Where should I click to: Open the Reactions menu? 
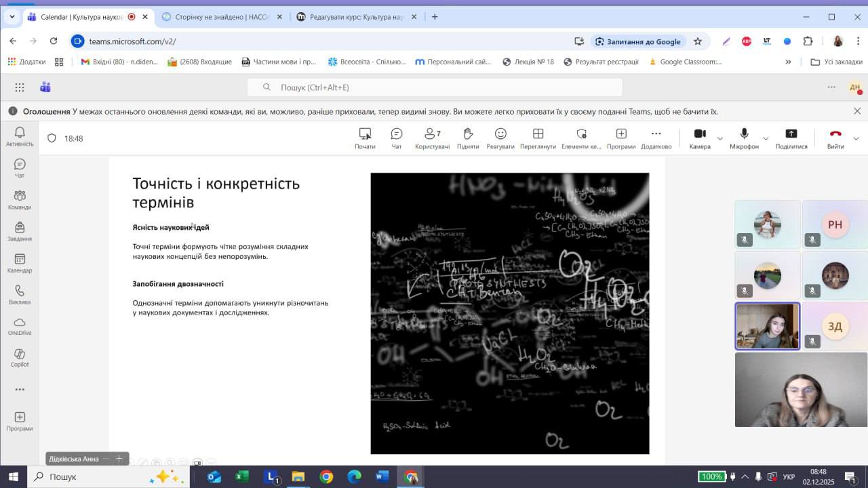[x=500, y=138]
